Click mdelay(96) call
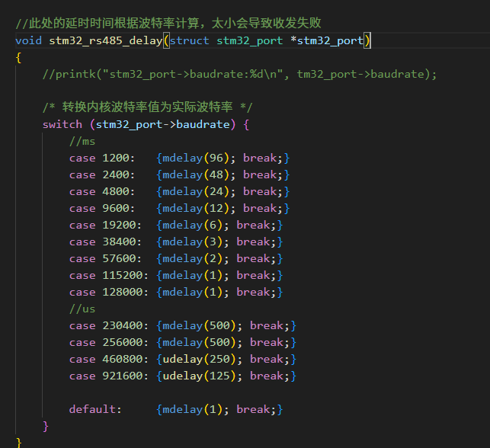The width and height of the screenshot is (490, 448). [x=197, y=158]
